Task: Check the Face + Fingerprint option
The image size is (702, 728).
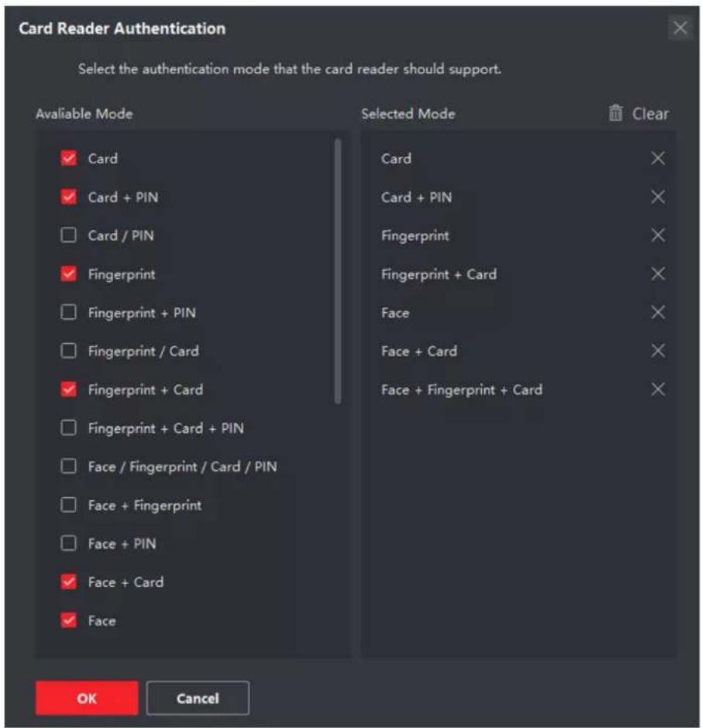Action: [x=68, y=505]
